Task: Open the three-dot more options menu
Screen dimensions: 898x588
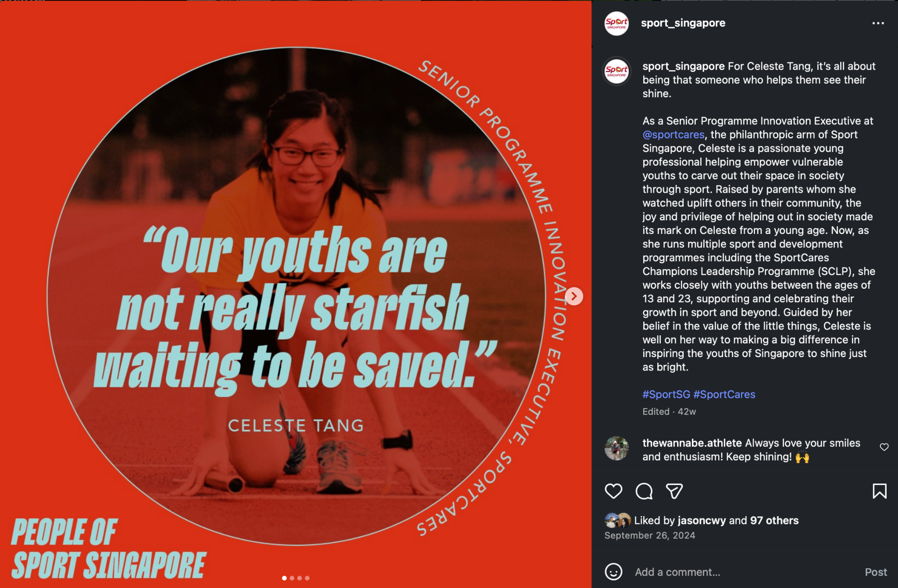Action: (x=878, y=23)
